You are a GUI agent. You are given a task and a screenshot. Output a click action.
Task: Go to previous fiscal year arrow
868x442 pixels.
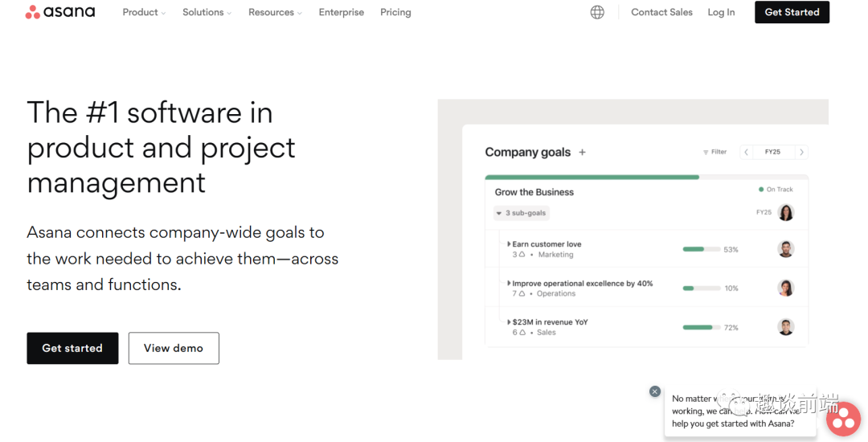(x=747, y=152)
